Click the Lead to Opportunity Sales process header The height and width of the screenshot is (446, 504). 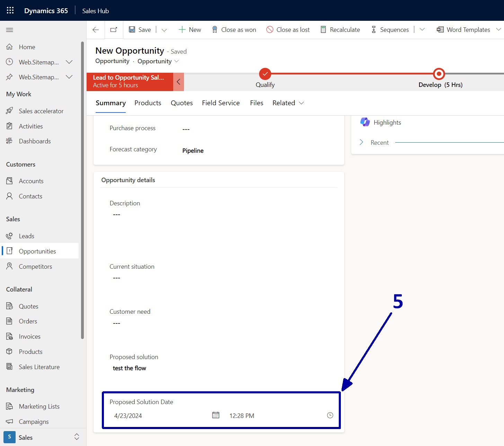[130, 82]
